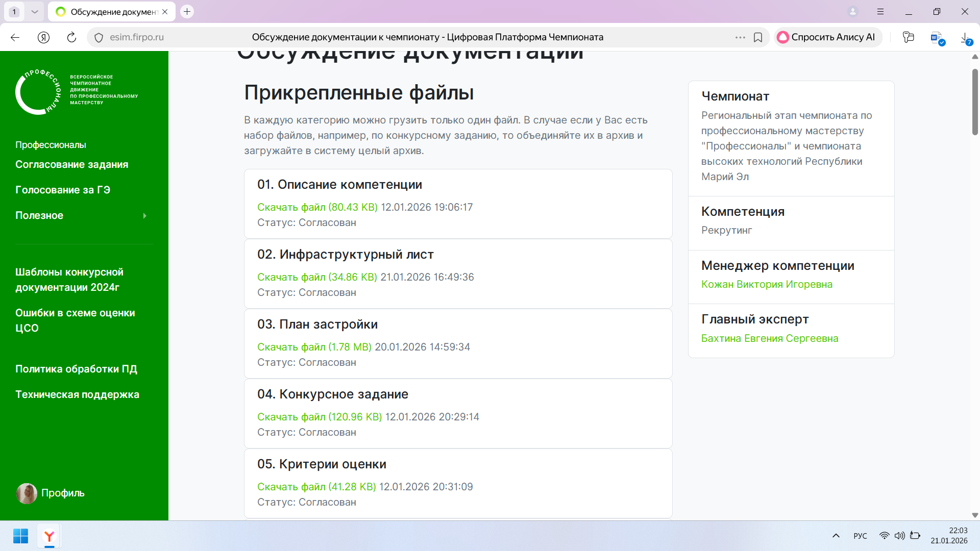Open Согласование задания in the sidebar
The height and width of the screenshot is (551, 980).
71,164
